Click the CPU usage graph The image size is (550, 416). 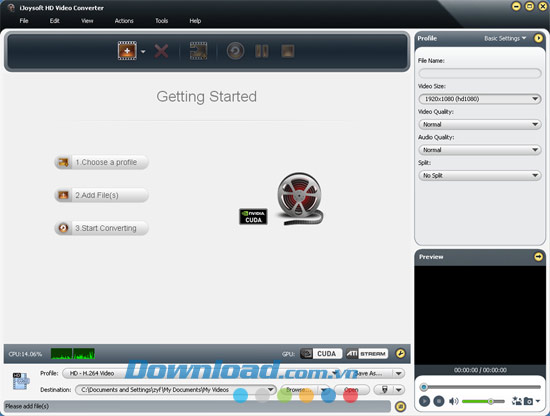point(73,354)
